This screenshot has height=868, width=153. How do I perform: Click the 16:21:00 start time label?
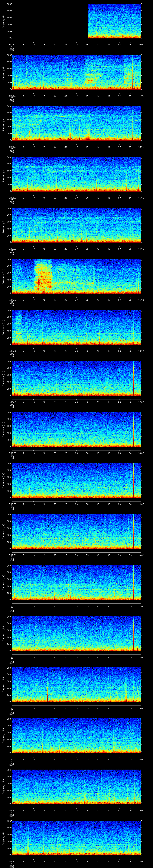(x=12, y=657)
